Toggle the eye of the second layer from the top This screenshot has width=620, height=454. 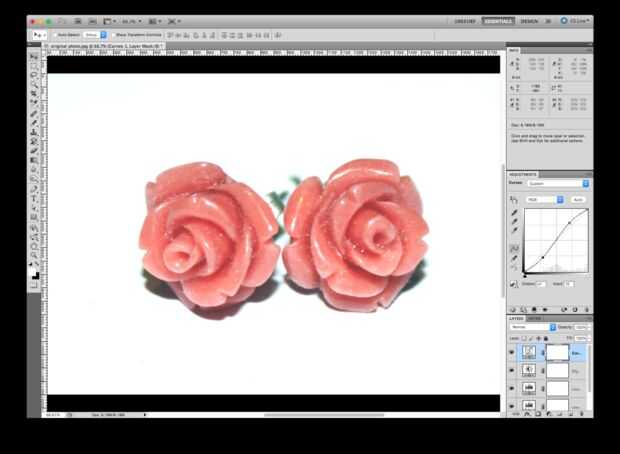(512, 371)
